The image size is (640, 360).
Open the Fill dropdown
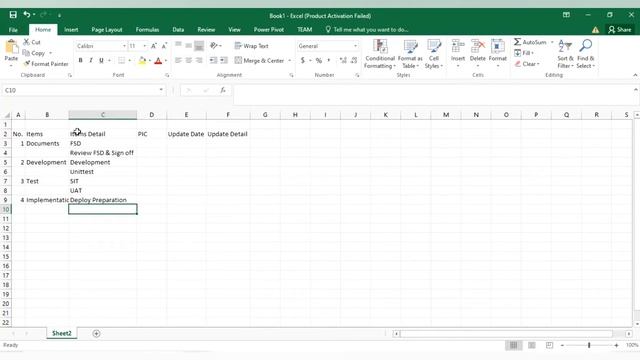click(524, 53)
